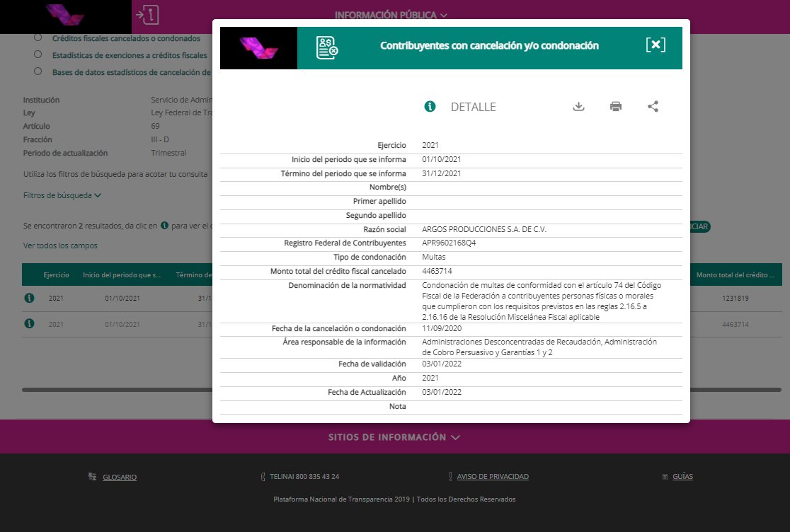The image size is (790, 532).
Task: Open the Guías link
Action: [682, 476]
